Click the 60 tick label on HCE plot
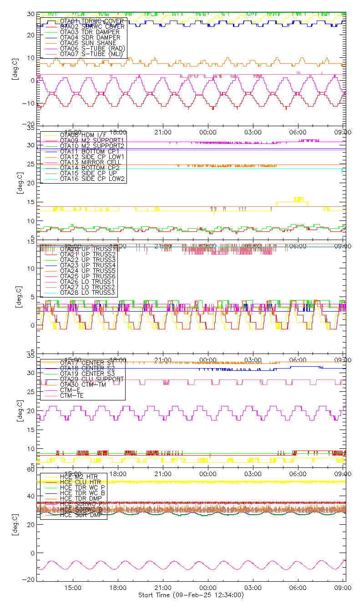The width and height of the screenshot is (364, 615). [31, 469]
